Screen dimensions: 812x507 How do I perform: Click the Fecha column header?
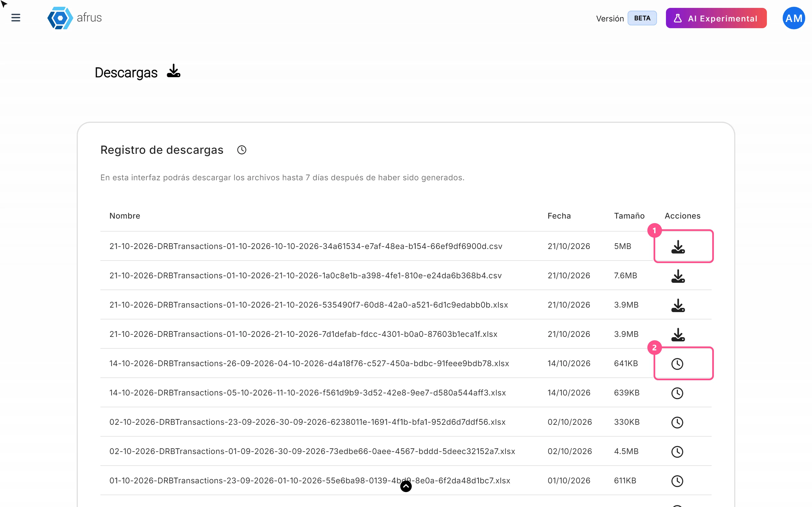559,215
